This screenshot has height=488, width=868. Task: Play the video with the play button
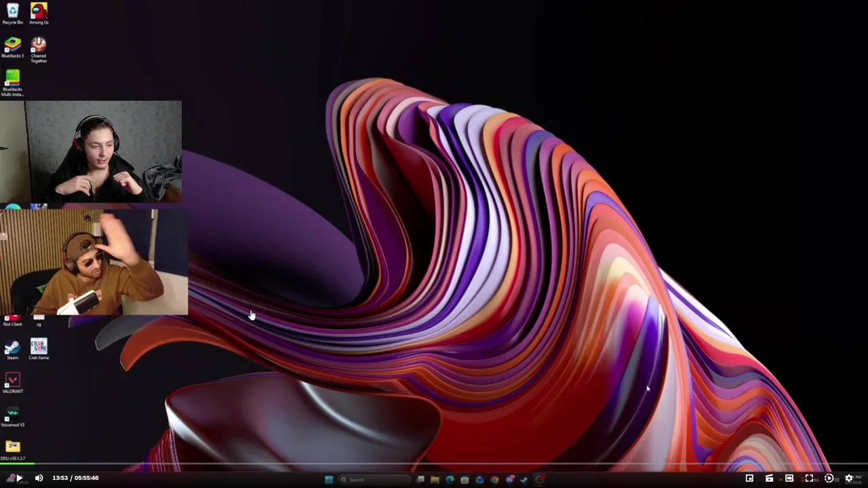18,478
